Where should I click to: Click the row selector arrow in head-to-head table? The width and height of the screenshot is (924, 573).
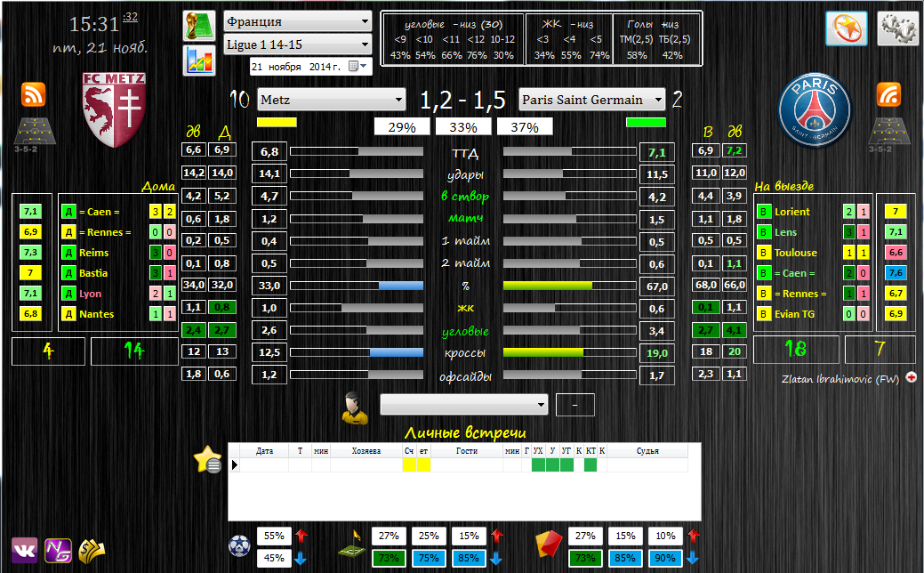[x=235, y=465]
